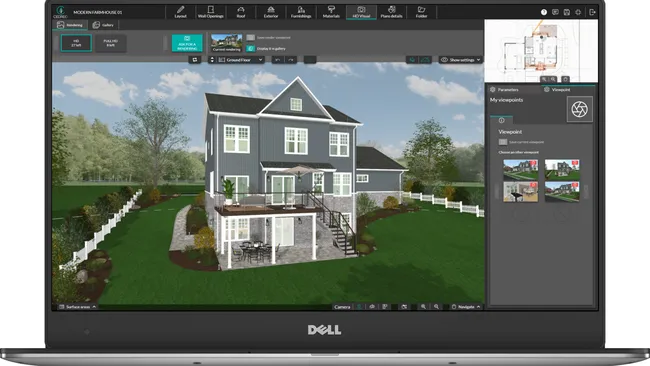Screen dimensions: 650x366
Task: Zoom out the 3D view
Action: point(436,307)
